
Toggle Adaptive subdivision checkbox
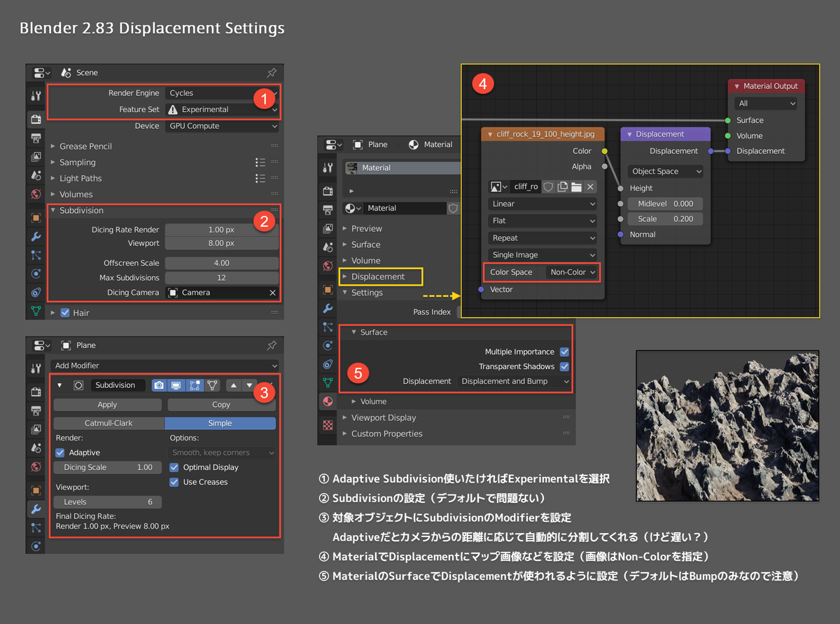point(60,452)
